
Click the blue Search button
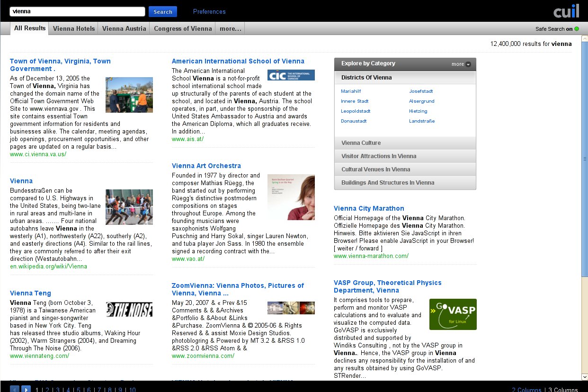pos(163,12)
